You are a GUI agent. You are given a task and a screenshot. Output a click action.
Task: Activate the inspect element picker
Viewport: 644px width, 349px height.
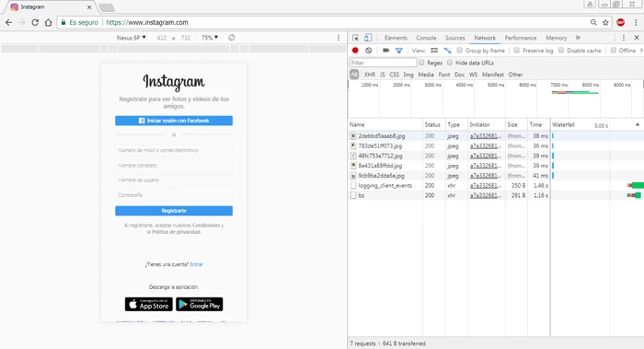pos(356,38)
